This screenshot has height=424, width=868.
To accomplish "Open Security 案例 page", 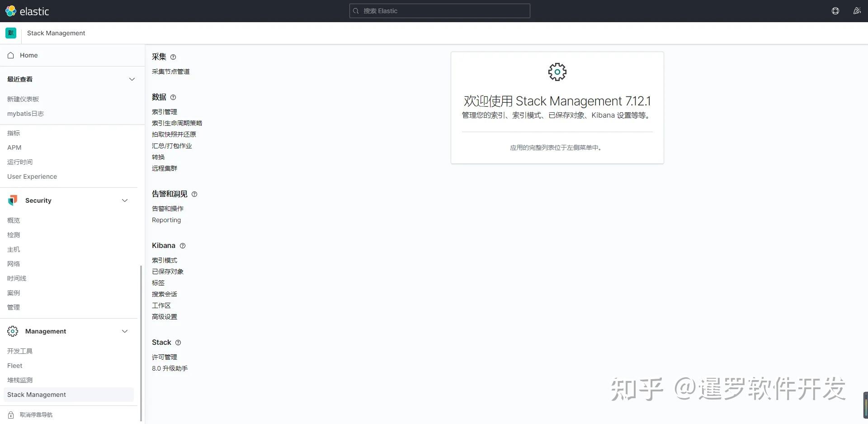I will click(x=14, y=293).
